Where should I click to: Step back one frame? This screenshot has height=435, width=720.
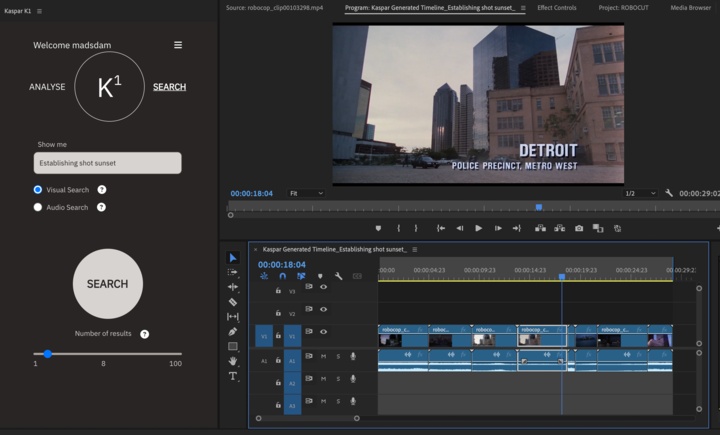[x=460, y=228]
